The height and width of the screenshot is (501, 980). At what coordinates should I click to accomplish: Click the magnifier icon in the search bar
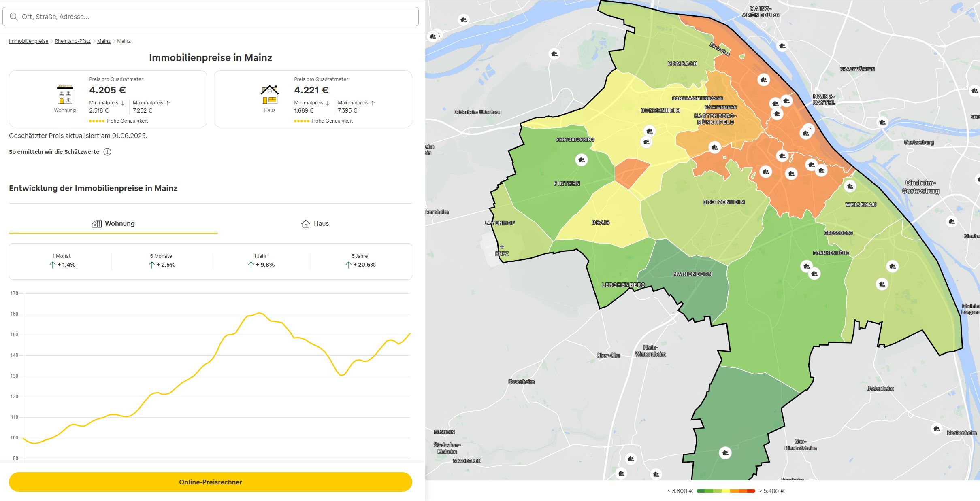(14, 17)
